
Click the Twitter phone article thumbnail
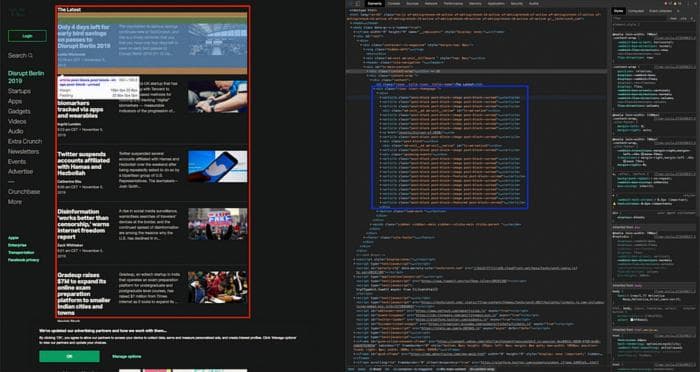[217, 167]
